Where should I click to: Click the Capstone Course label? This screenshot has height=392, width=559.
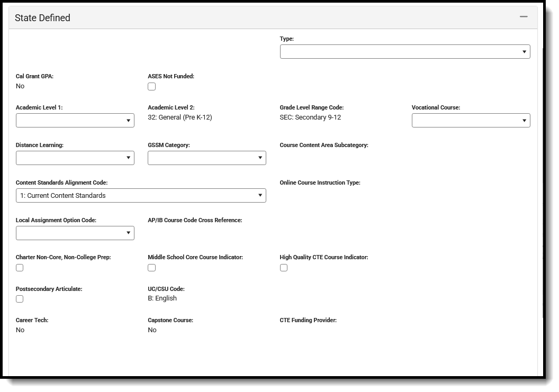170,320
